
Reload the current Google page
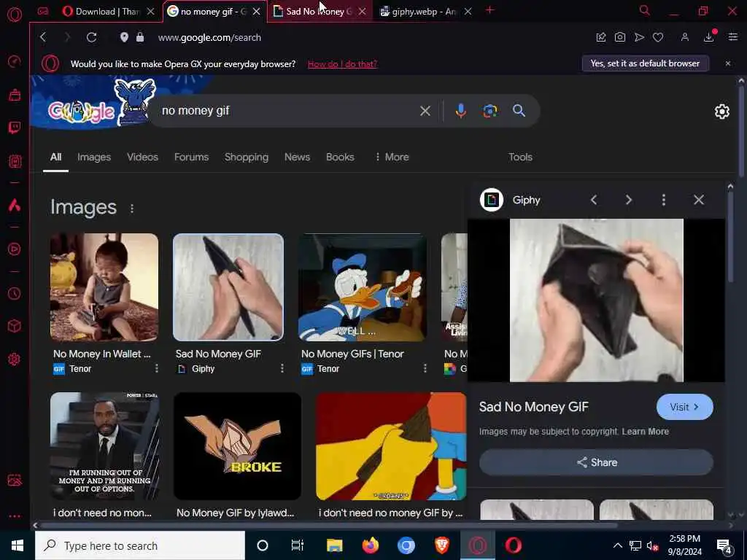point(91,37)
